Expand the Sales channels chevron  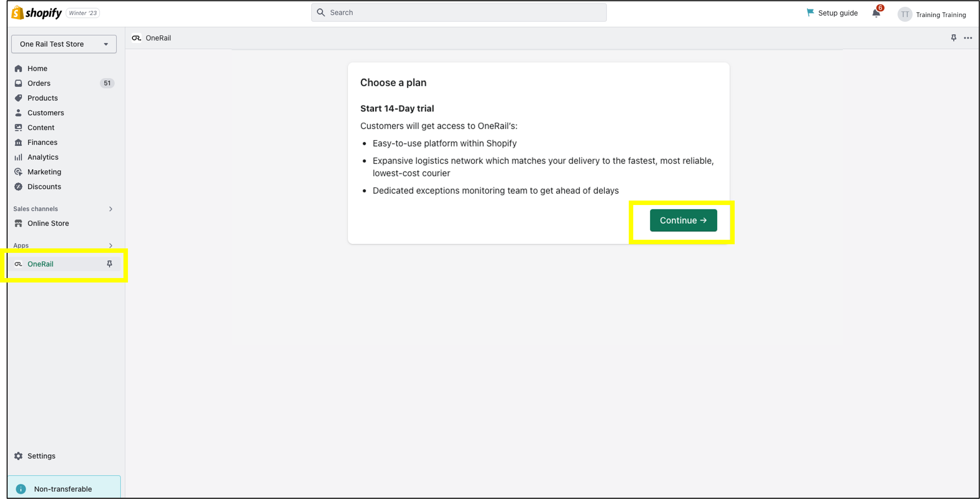coord(111,209)
